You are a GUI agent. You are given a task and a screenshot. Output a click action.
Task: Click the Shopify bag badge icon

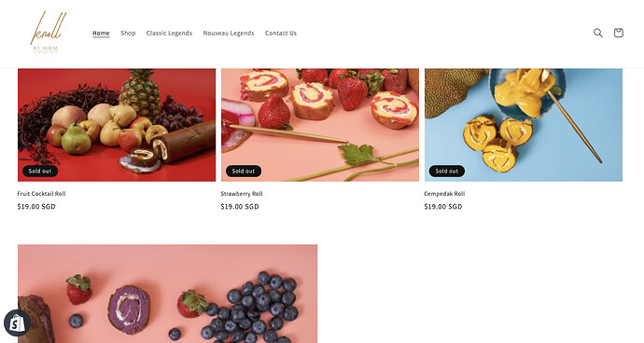click(x=17, y=323)
